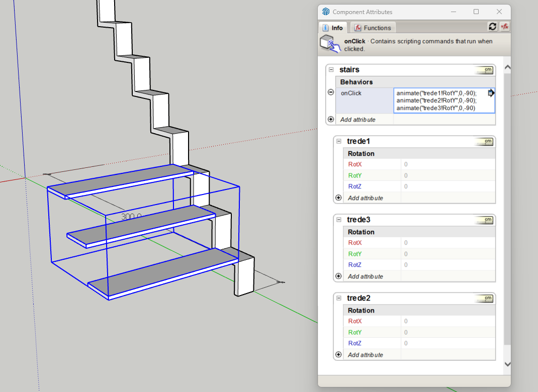Edit trede1 RotZ value

(448, 186)
